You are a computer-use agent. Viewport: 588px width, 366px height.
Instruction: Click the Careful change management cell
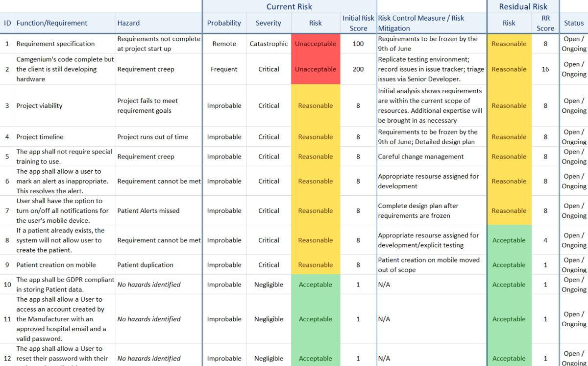(421, 157)
